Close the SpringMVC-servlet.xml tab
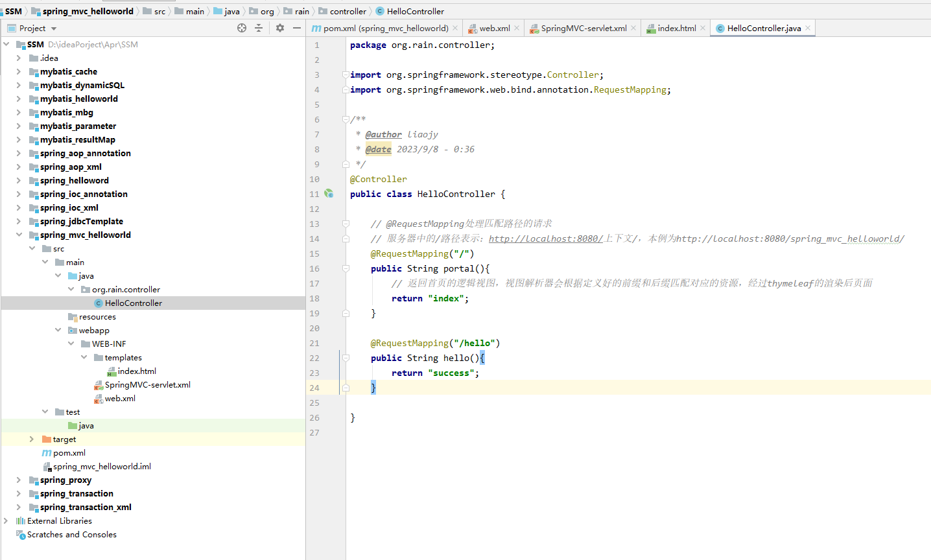Viewport: 931px width, 560px height. pyautogui.click(x=633, y=28)
